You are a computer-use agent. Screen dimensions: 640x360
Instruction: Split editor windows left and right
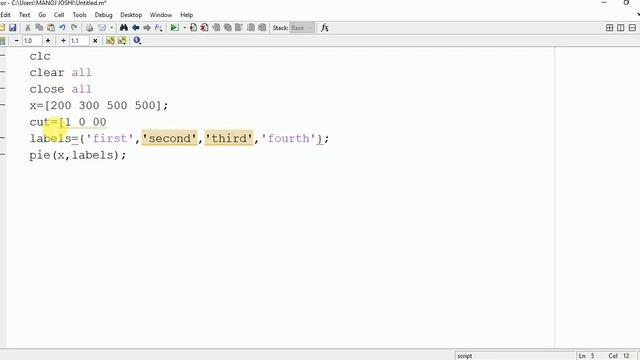click(x=621, y=28)
